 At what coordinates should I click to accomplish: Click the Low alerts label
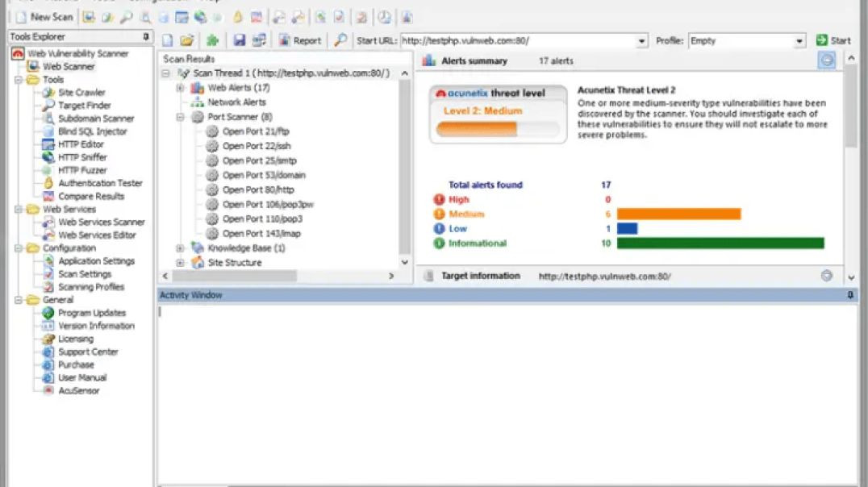pyautogui.click(x=457, y=228)
